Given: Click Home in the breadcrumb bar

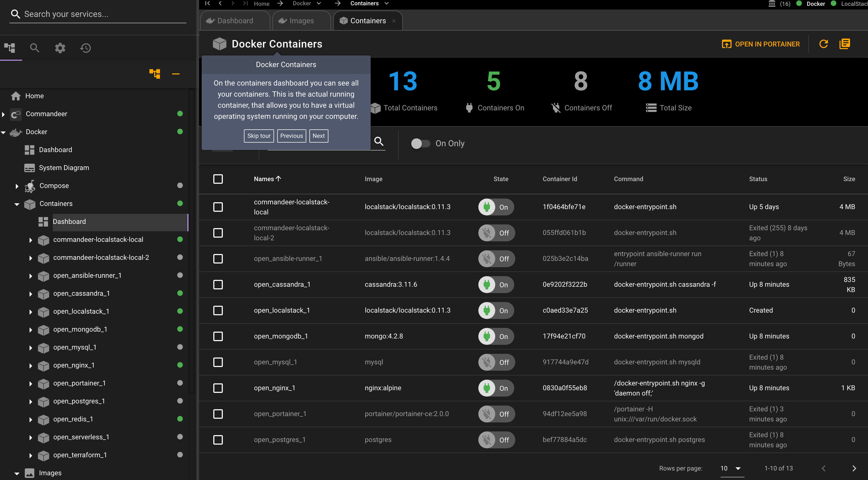Looking at the screenshot, I should click(x=261, y=4).
